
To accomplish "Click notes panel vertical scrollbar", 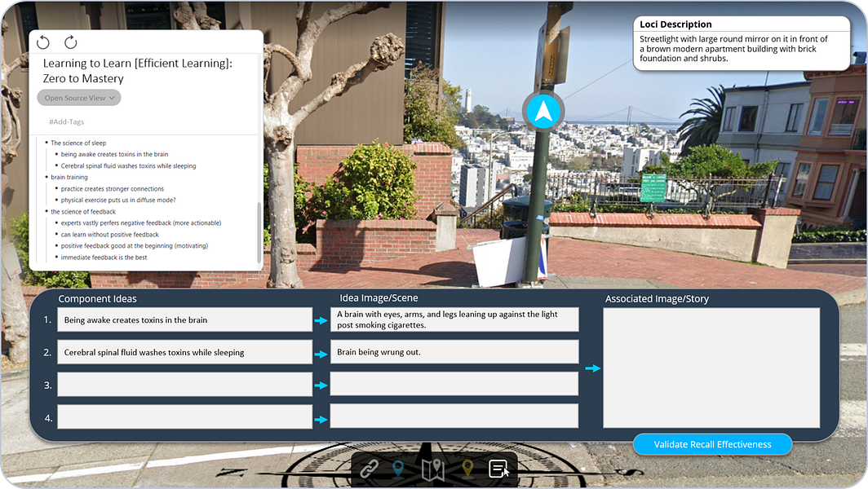I will pos(259,232).
